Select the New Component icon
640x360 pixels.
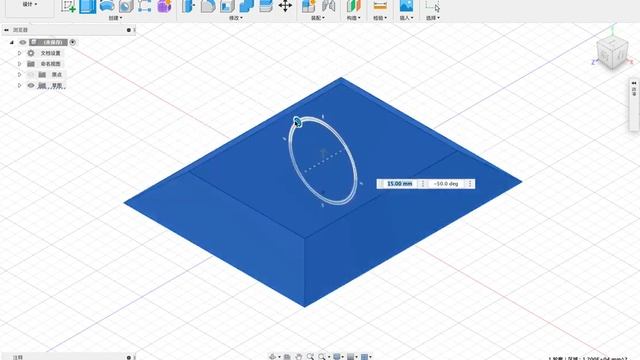click(309, 6)
